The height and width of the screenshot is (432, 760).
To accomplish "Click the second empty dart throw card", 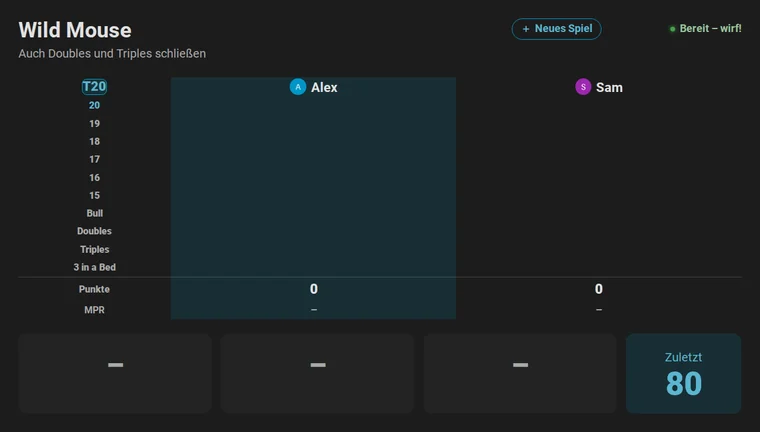I will point(317,373).
